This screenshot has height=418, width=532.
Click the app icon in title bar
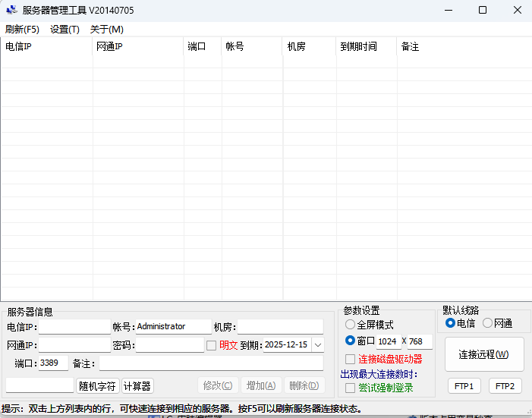tap(11, 11)
